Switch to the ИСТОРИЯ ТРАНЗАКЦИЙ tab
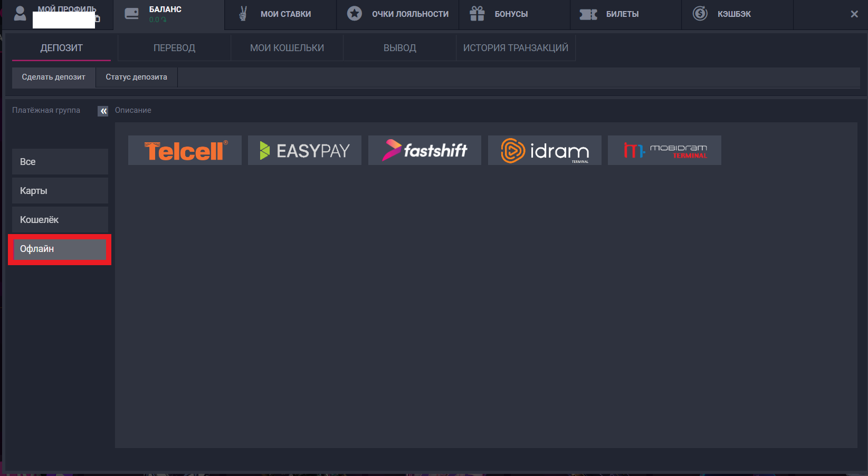868x476 pixels. (x=516, y=48)
